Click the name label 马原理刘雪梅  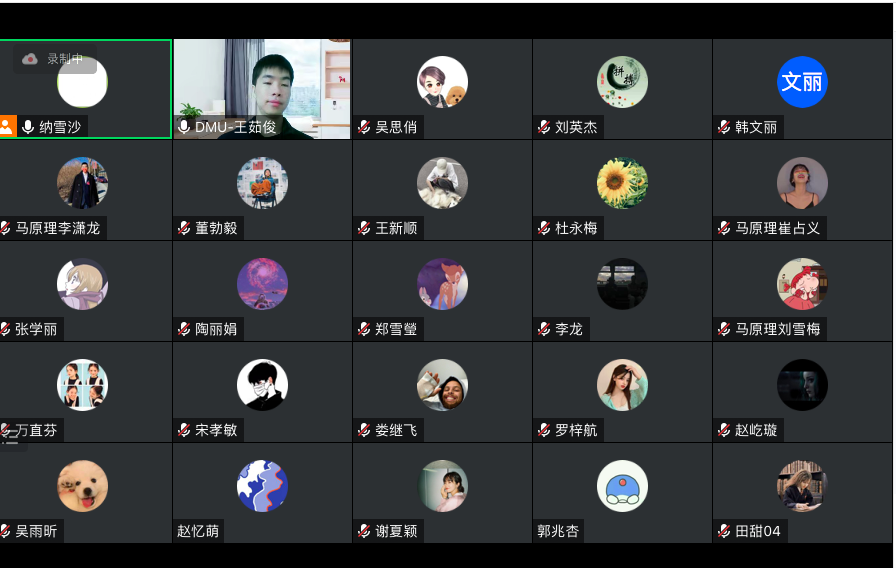click(777, 329)
